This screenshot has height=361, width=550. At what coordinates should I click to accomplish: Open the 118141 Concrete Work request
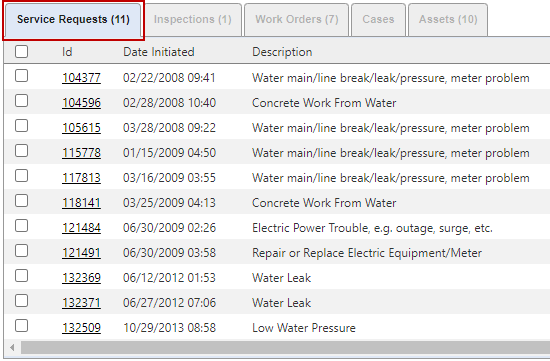point(81,203)
